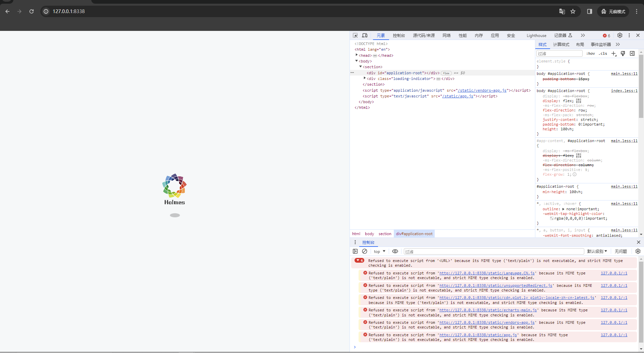Image resolution: width=644 pixels, height=353 pixels.
Task: Toggle device toolbar emulation icon
Action: tap(365, 35)
